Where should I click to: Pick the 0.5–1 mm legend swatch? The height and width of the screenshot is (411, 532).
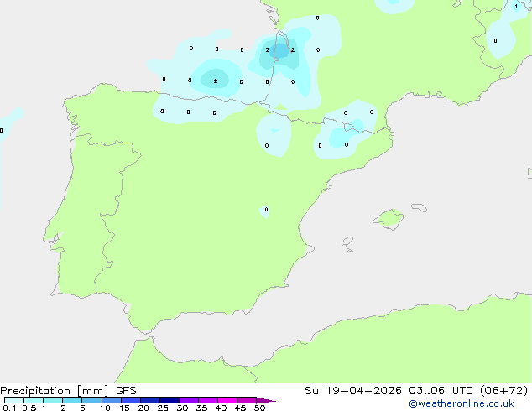[34, 400]
